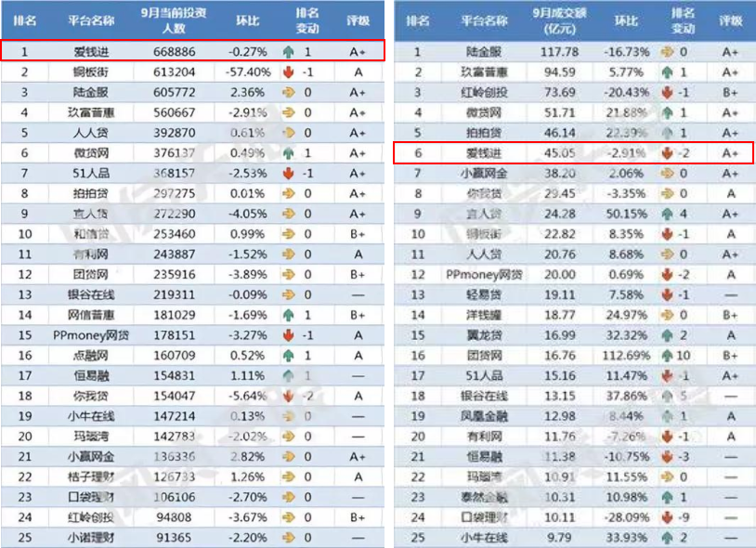Click the yellow right arrow in the 117.78 row

pos(667,52)
